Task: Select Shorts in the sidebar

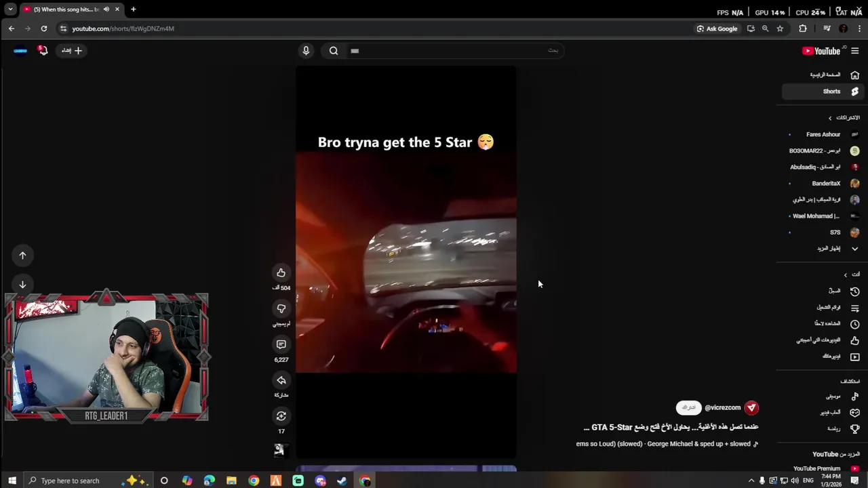Action: click(x=821, y=91)
